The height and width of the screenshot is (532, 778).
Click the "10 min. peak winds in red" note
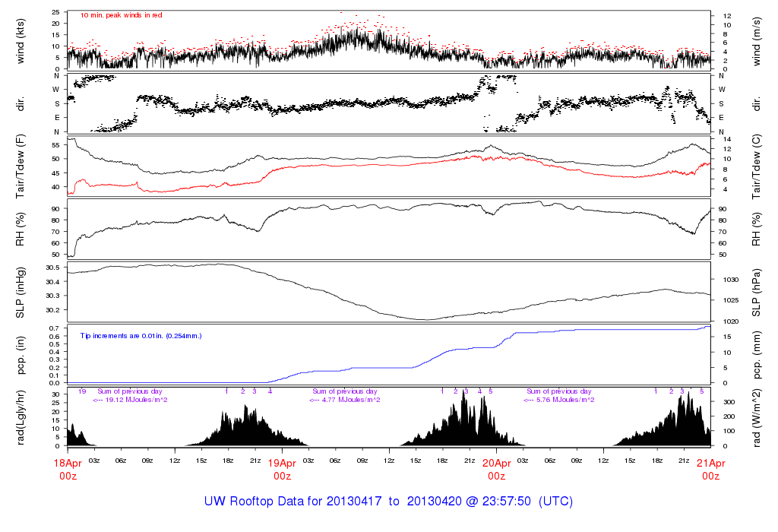[x=121, y=15]
